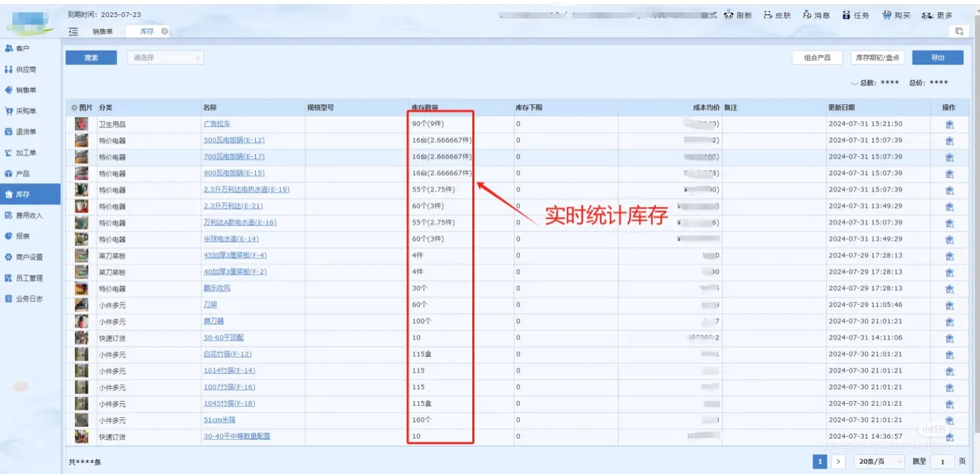The width and height of the screenshot is (980, 474).
Task: Open 费用收入 in the sidebar
Action: click(30, 215)
